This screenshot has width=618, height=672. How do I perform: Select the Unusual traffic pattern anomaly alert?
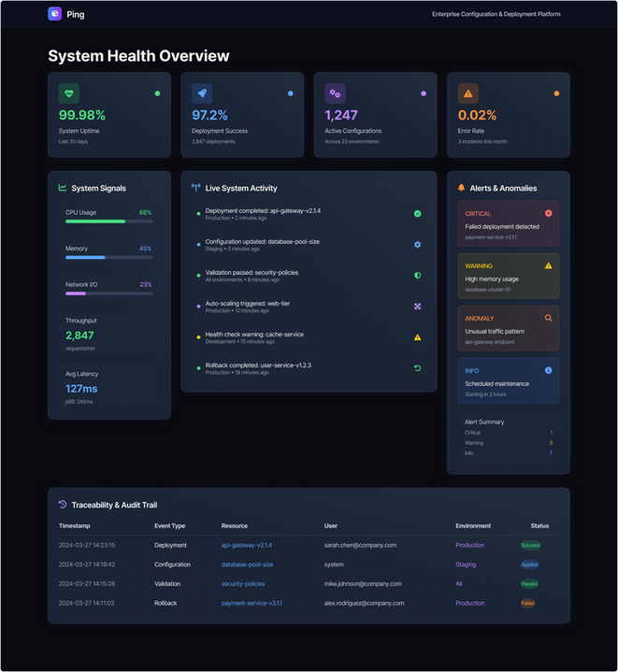click(x=509, y=328)
